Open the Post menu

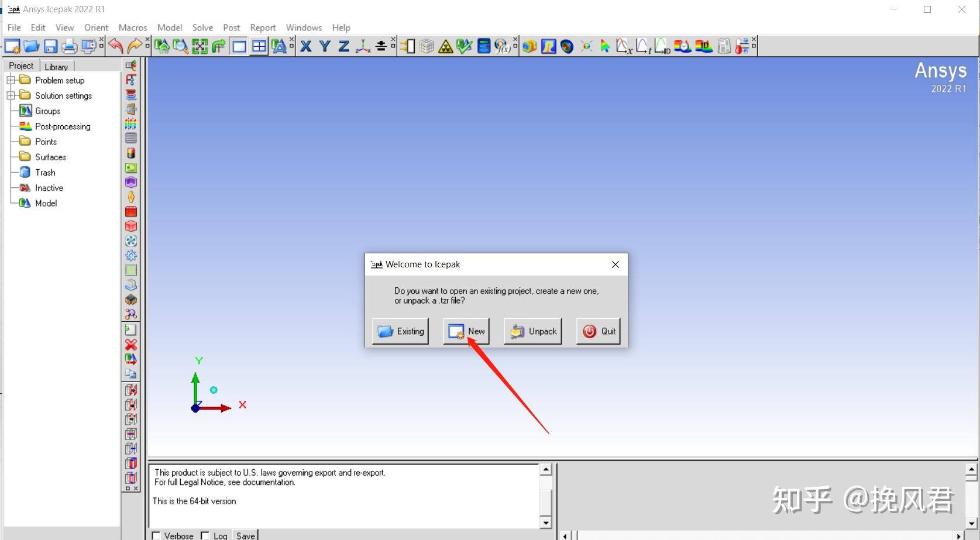(x=231, y=27)
